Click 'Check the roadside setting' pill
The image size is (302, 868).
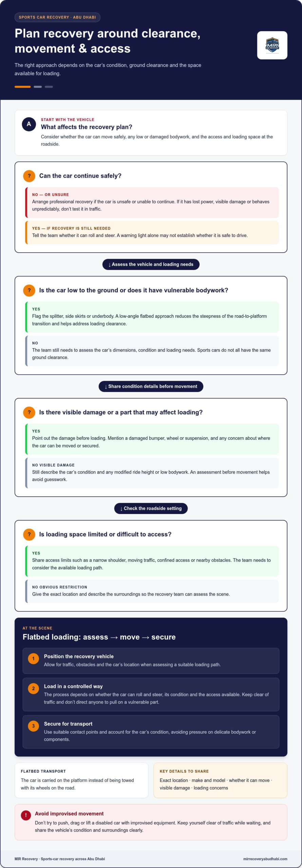[151, 509]
